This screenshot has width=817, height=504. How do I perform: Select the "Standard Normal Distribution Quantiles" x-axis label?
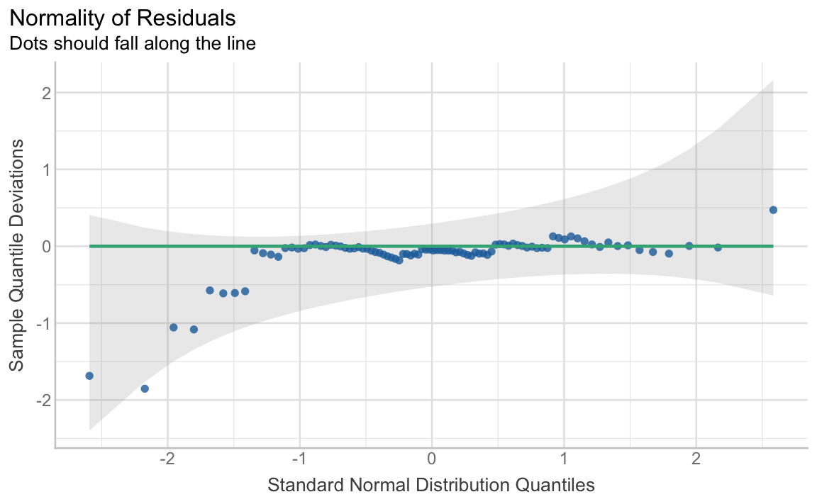click(x=430, y=486)
